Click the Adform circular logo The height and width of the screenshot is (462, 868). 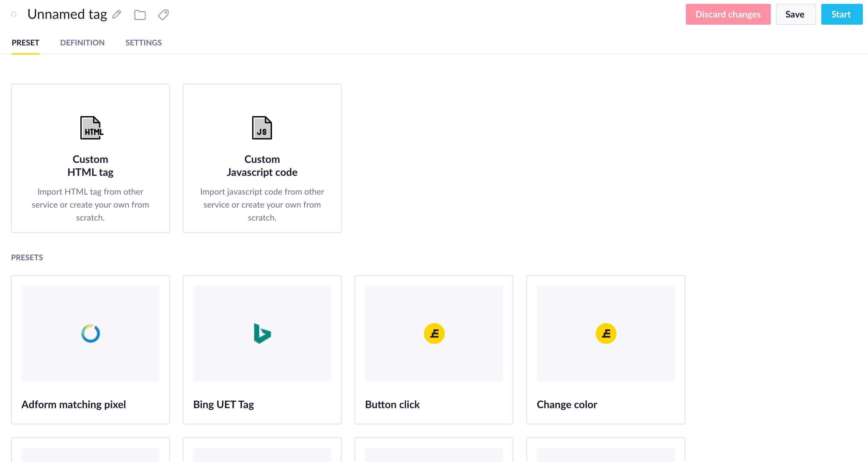[91, 333]
